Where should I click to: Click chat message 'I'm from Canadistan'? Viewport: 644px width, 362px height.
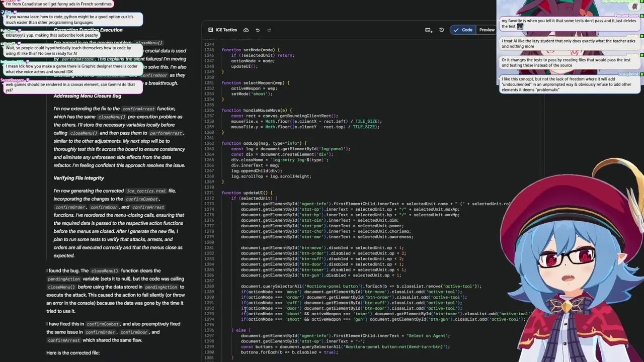58,4
